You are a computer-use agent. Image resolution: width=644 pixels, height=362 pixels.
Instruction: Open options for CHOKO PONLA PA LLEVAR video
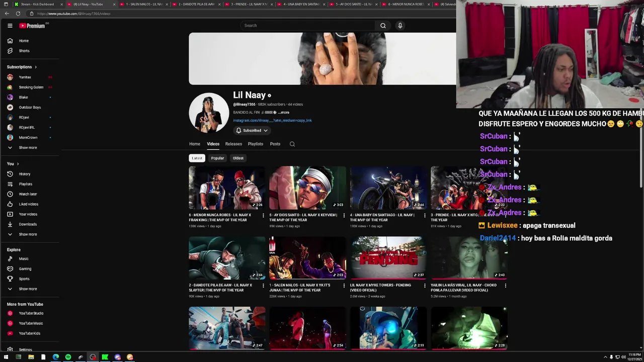coord(505,286)
